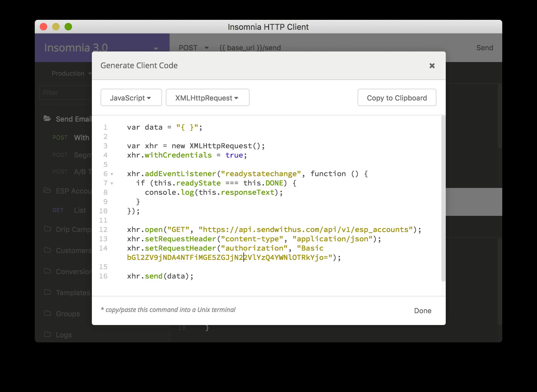Image resolution: width=537 pixels, height=392 pixels.
Task: Collapse code fold arrow on line 7
Action: click(112, 183)
